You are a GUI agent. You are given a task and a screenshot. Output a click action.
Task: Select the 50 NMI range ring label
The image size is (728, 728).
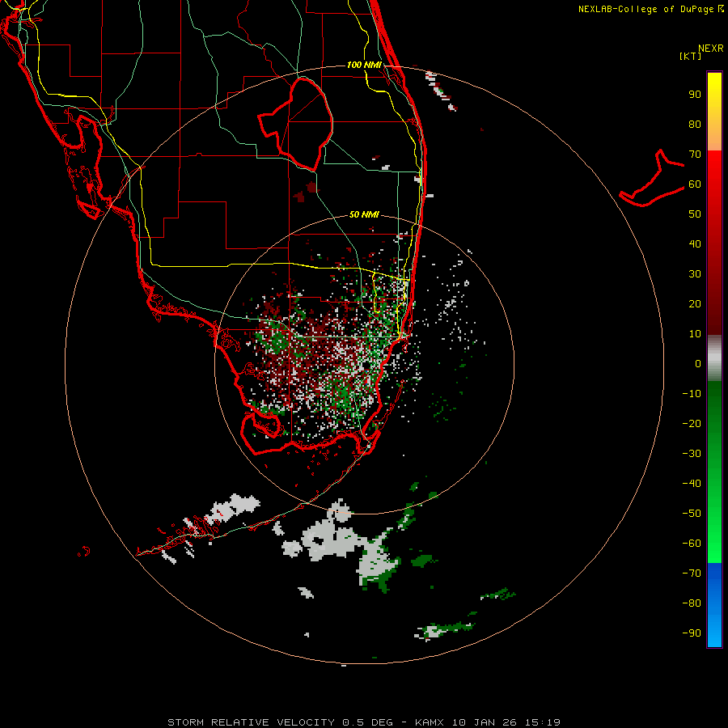pos(365,214)
